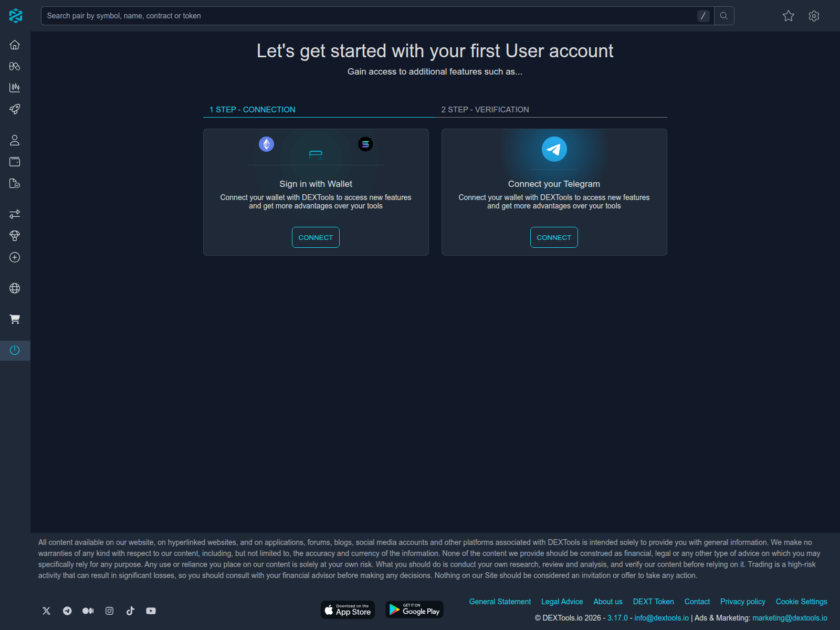Viewport: 840px width, 630px height.
Task: Open the Telegram footer social icon
Action: [67, 611]
